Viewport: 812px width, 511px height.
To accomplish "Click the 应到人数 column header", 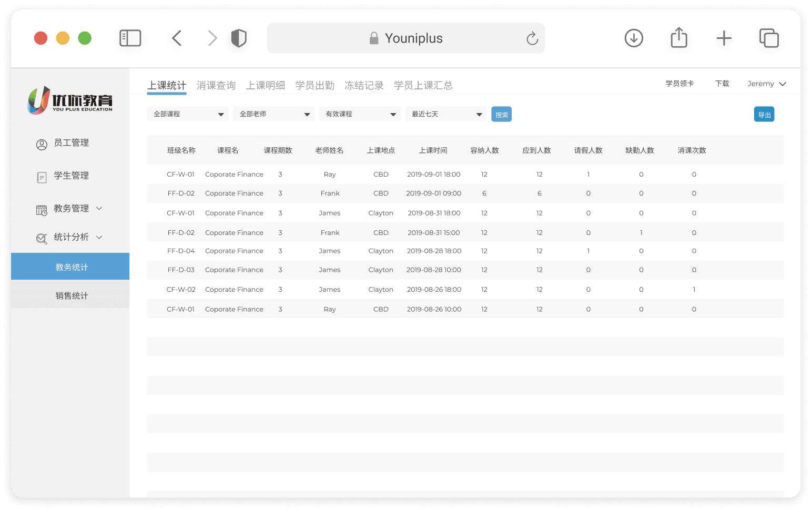I will (x=536, y=150).
